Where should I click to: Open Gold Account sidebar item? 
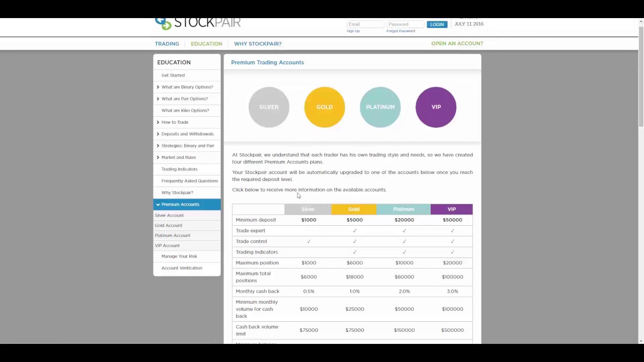pyautogui.click(x=169, y=225)
